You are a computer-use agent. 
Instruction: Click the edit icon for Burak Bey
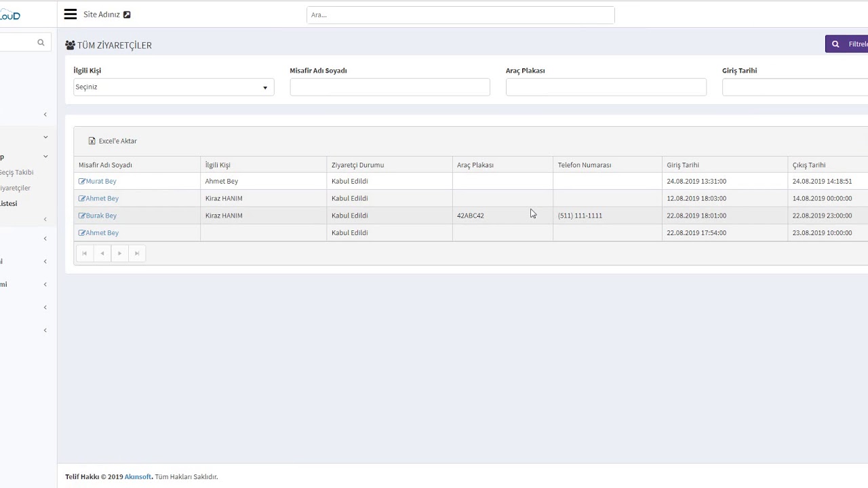[x=82, y=216]
